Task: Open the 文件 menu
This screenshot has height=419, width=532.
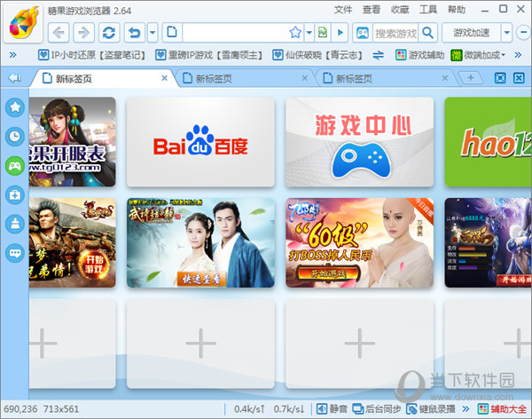Action: tap(343, 10)
